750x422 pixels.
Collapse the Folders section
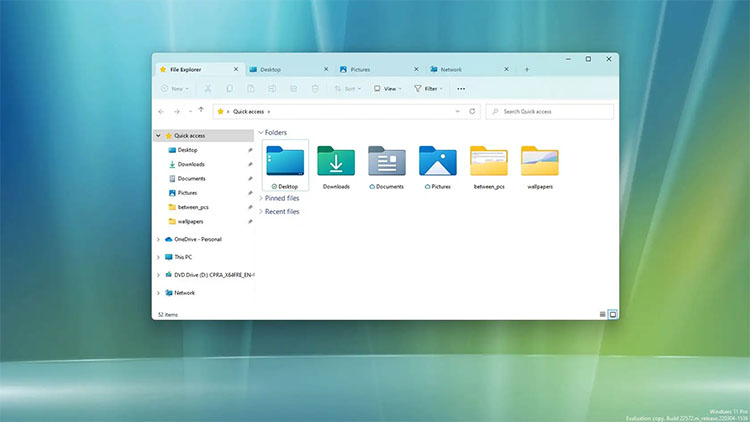261,133
